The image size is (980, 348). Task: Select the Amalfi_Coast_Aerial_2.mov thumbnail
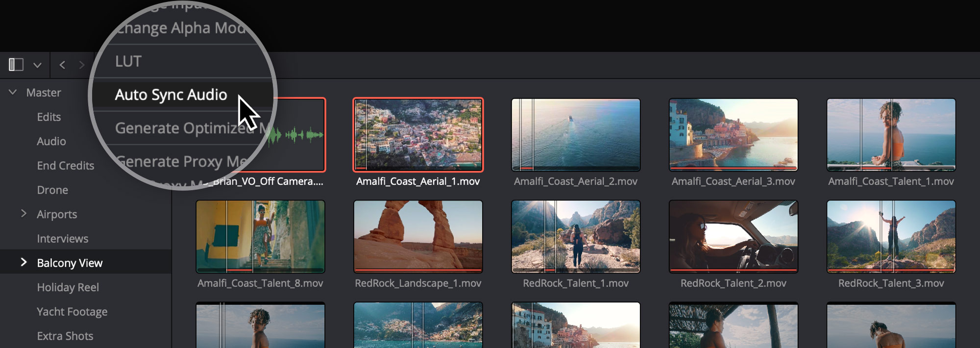pyautogui.click(x=576, y=135)
